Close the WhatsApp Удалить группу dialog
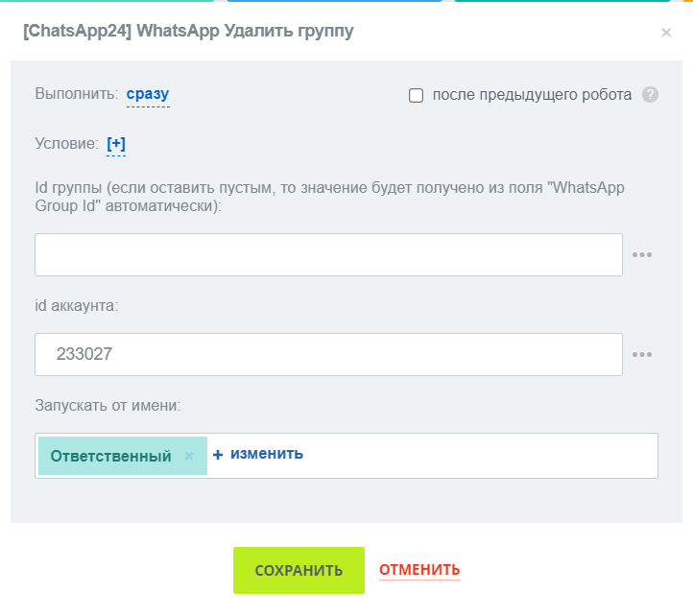 point(666,33)
